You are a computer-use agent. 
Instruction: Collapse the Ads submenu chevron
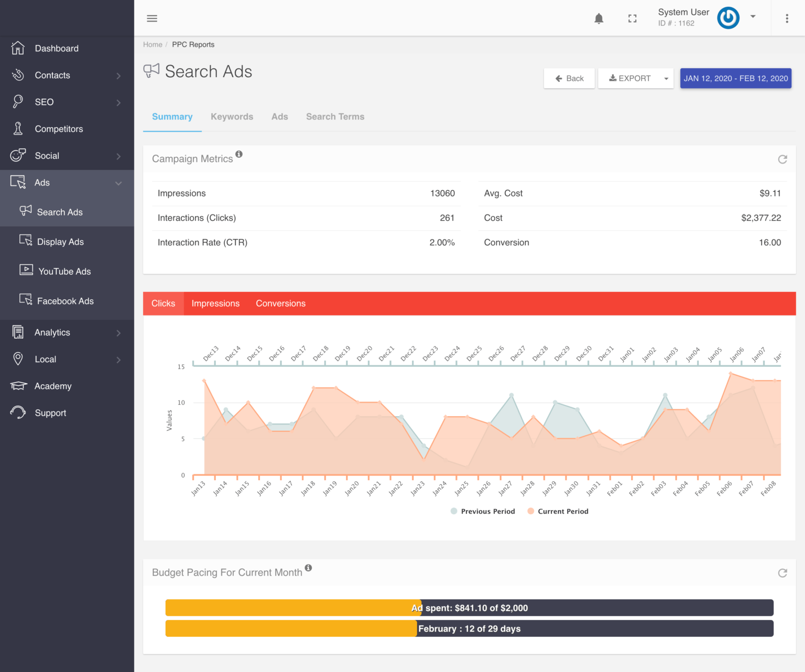click(118, 183)
